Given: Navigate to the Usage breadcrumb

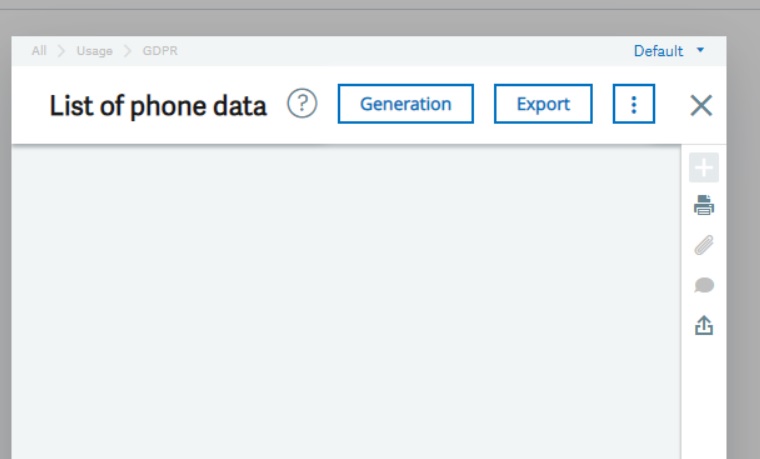Looking at the screenshot, I should 94,51.
